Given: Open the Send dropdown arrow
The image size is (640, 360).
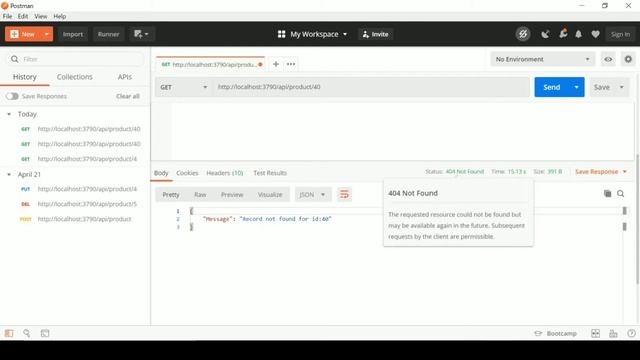Looking at the screenshot, I should click(576, 87).
